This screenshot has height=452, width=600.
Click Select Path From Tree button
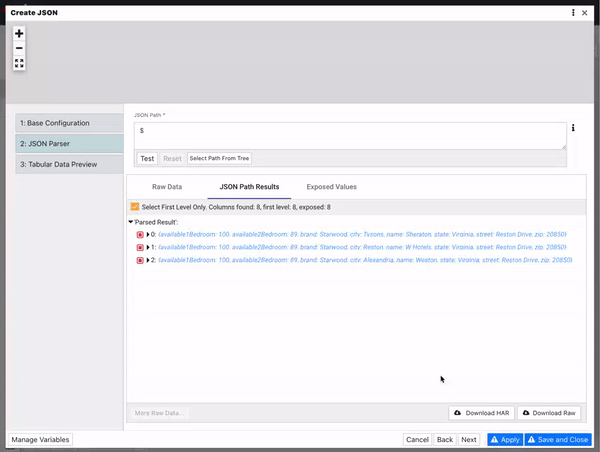pos(219,158)
